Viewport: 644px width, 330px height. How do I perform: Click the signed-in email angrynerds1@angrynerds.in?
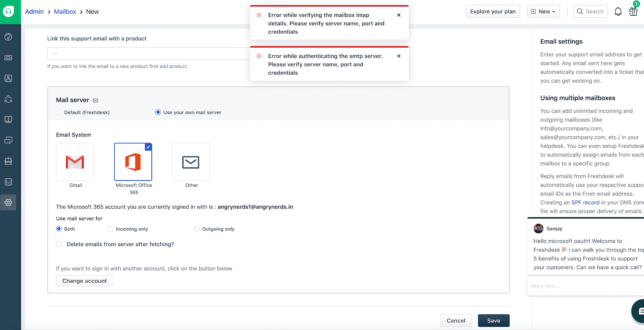coord(255,207)
